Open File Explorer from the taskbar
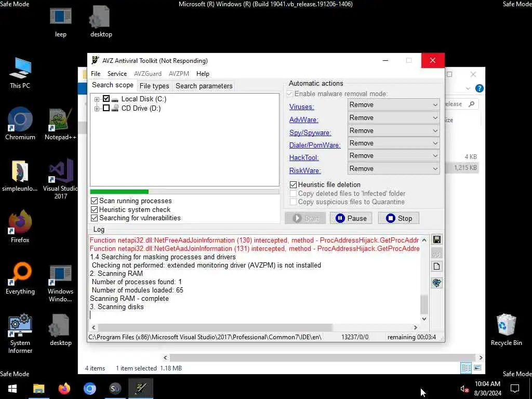 (x=38, y=389)
